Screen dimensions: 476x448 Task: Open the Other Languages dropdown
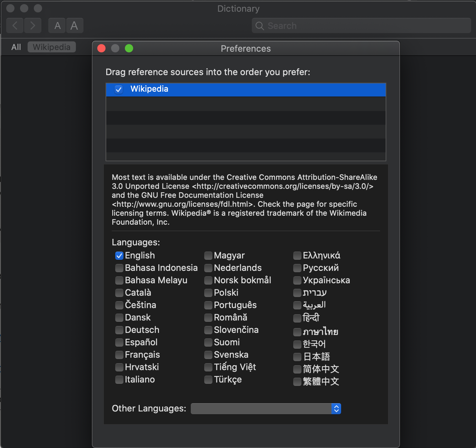tap(261, 409)
